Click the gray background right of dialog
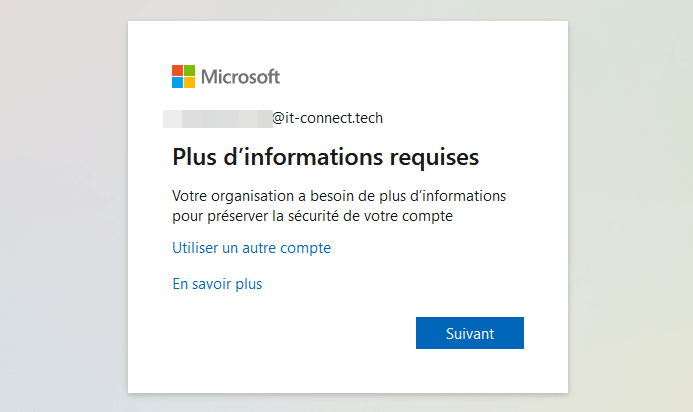This screenshot has width=693, height=412. [x=630, y=200]
